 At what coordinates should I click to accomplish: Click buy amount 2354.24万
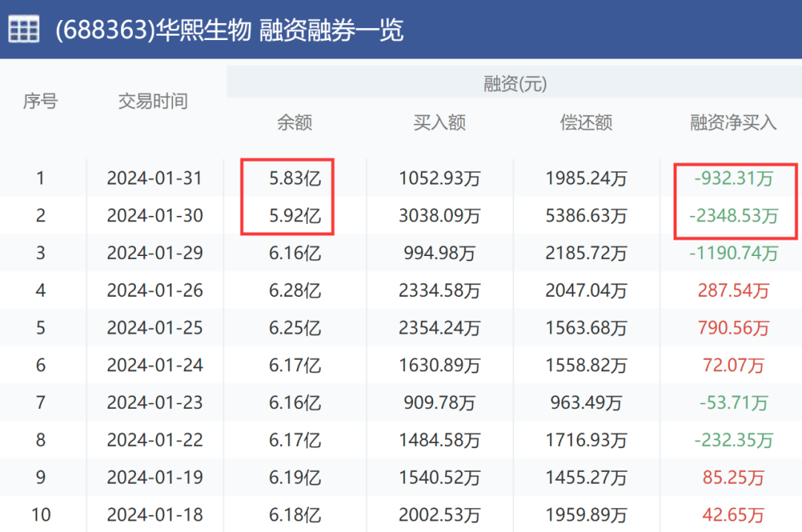click(x=440, y=327)
